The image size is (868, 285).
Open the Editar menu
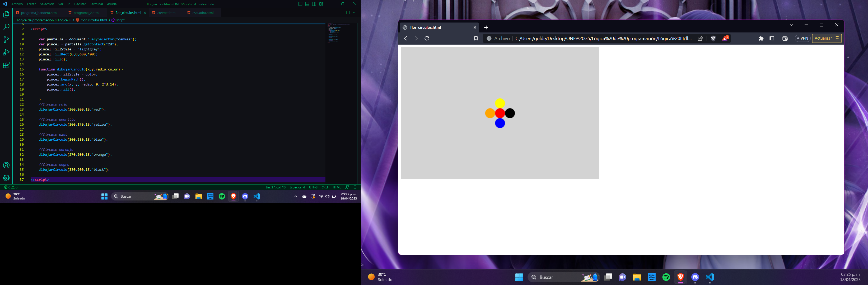click(31, 4)
